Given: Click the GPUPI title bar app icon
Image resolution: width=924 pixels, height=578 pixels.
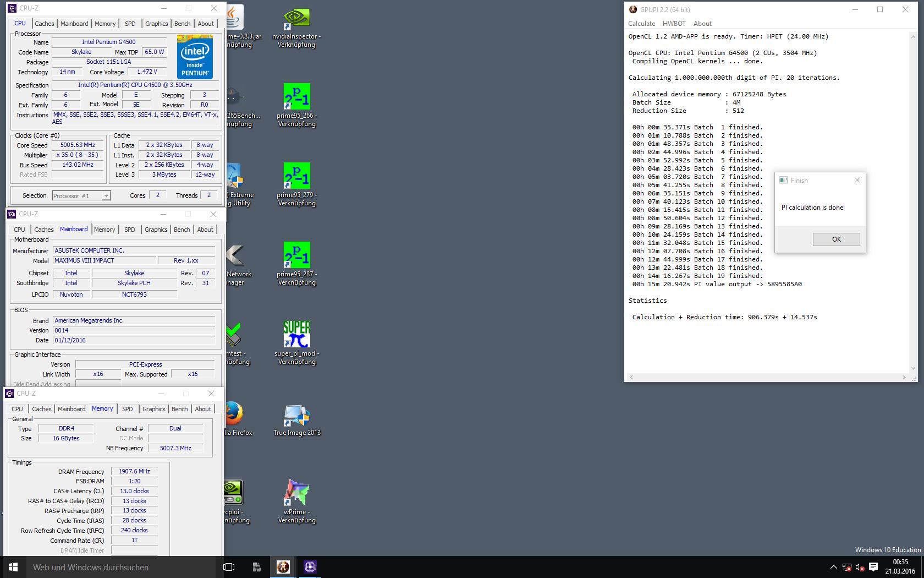Looking at the screenshot, I should [633, 9].
